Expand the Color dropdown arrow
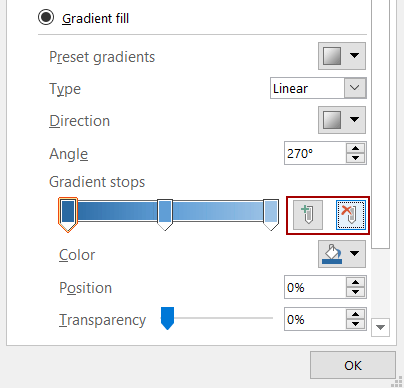 pos(354,254)
